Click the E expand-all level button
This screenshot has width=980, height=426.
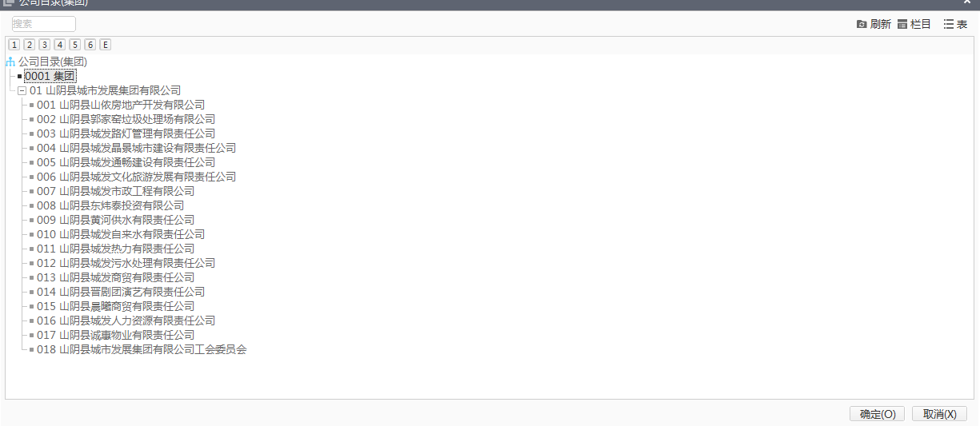(105, 45)
